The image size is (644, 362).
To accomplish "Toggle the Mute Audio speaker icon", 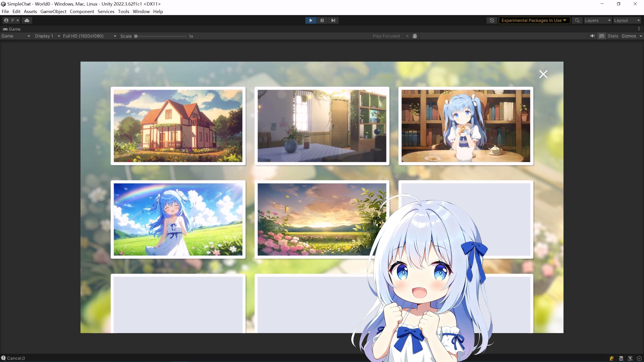I will (593, 36).
